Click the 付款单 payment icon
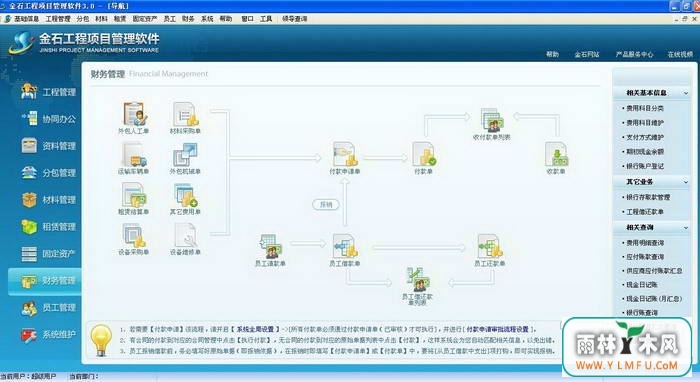Image resolution: width=700 pixels, height=382 pixels. (x=424, y=154)
